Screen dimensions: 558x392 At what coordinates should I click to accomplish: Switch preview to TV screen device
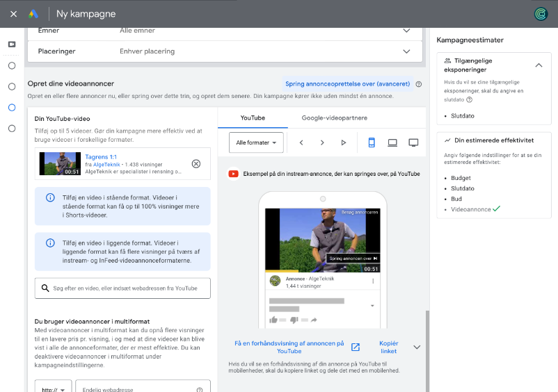tap(413, 142)
